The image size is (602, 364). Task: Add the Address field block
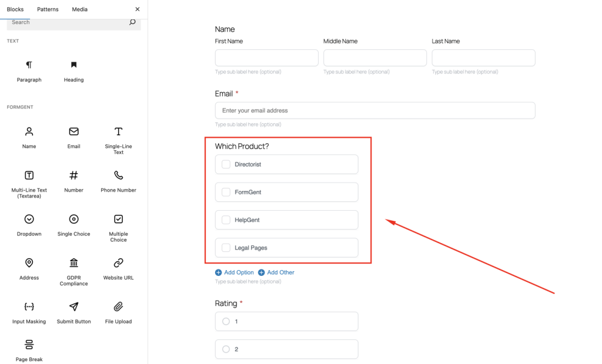[x=29, y=269]
